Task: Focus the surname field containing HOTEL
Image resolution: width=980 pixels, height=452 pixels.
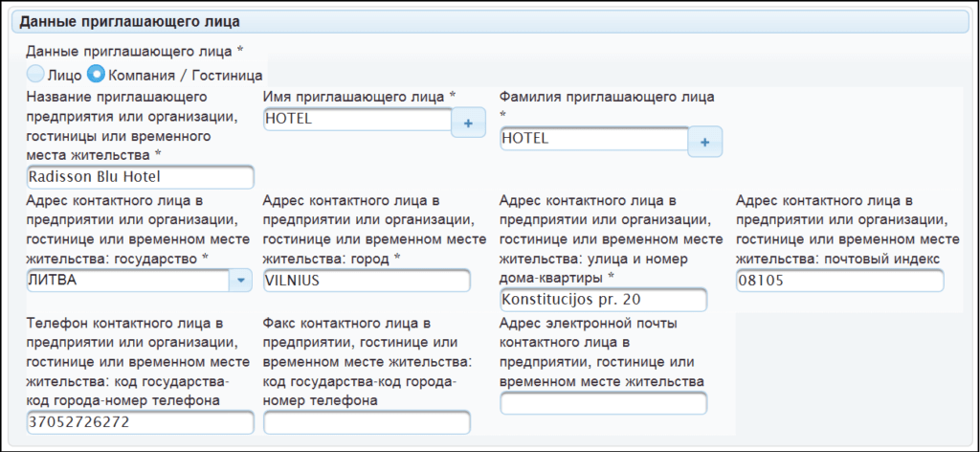Action: [593, 139]
